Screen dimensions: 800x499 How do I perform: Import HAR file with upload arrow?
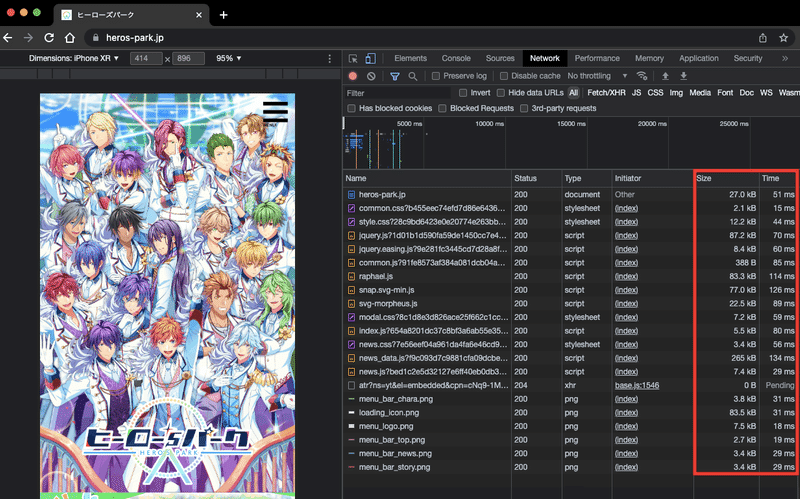[665, 76]
